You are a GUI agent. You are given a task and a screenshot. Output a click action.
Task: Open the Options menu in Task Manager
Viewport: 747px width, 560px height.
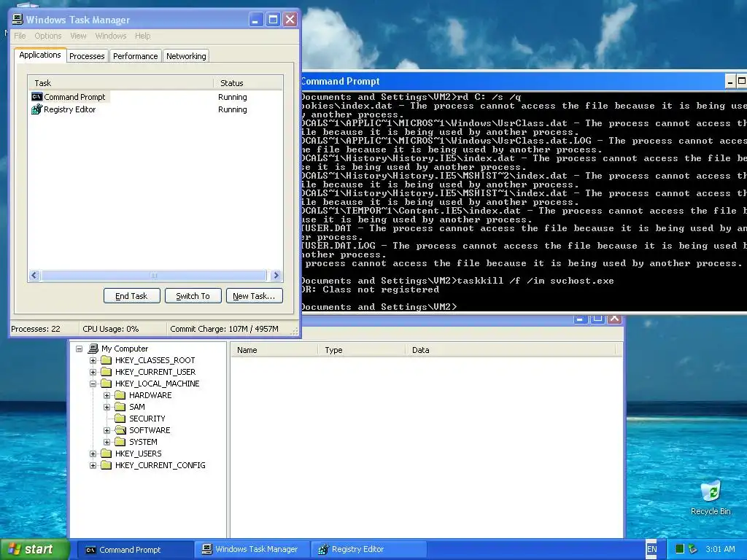coord(48,36)
